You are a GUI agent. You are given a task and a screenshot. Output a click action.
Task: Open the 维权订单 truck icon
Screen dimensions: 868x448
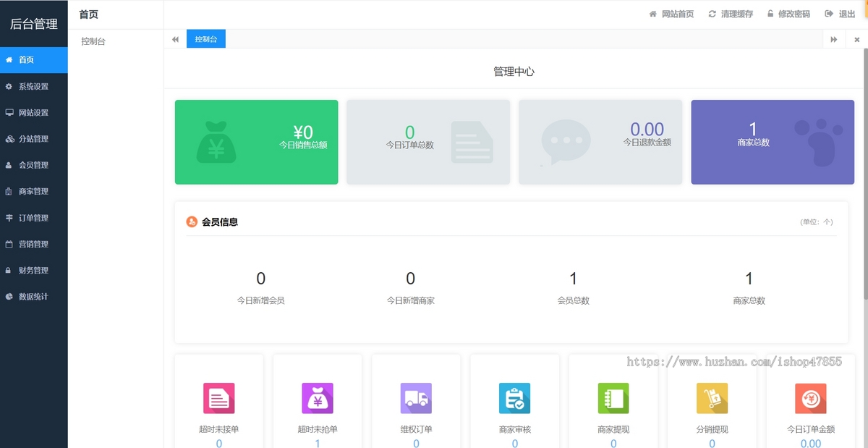point(416,398)
